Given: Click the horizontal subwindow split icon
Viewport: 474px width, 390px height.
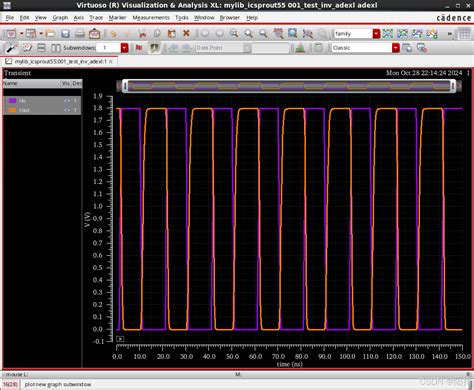Looking at the screenshot, I should [x=41, y=48].
